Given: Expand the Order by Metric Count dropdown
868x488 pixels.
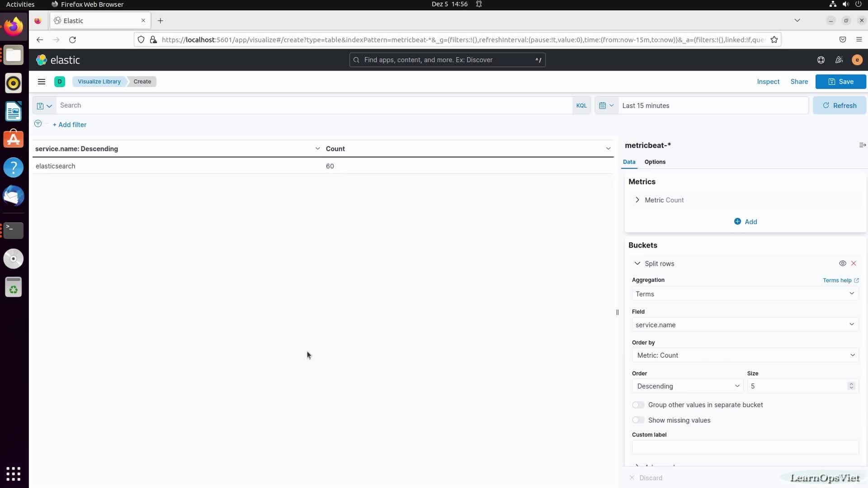Looking at the screenshot, I should pyautogui.click(x=743, y=355).
